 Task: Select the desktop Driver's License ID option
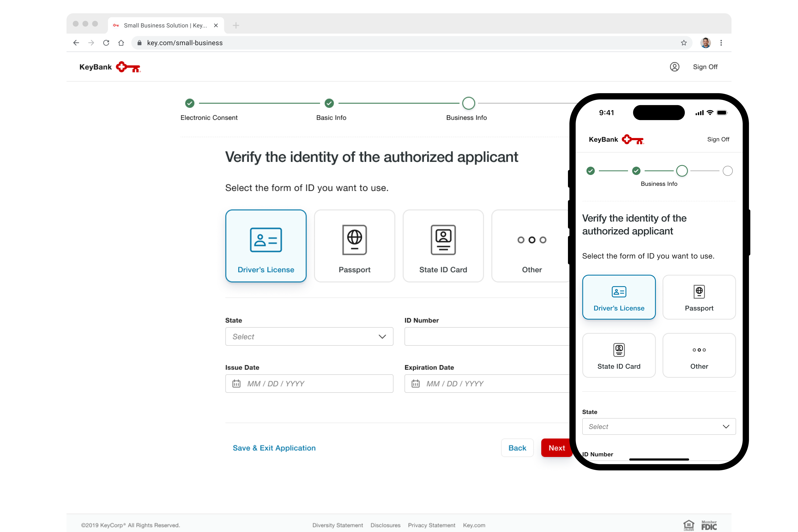[266, 246]
